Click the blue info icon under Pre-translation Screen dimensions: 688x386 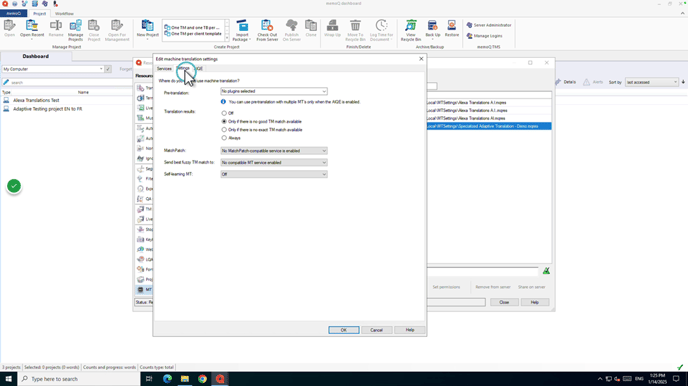(223, 102)
